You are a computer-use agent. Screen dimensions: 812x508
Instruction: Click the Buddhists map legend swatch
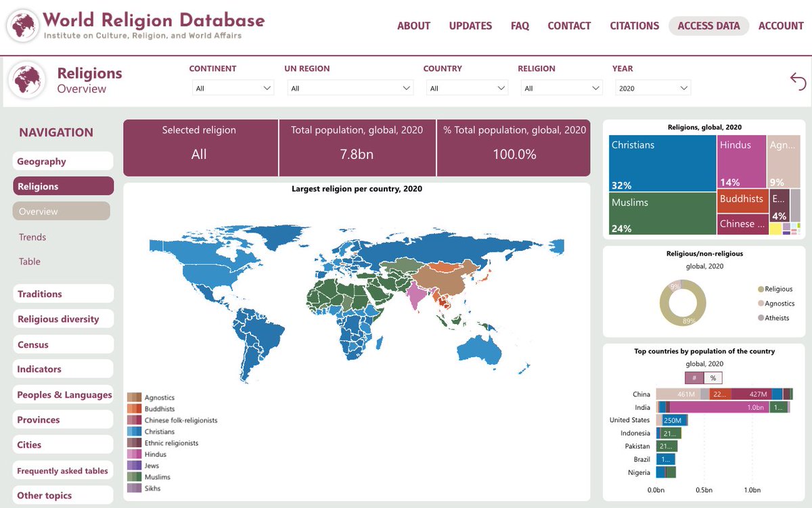(x=134, y=409)
